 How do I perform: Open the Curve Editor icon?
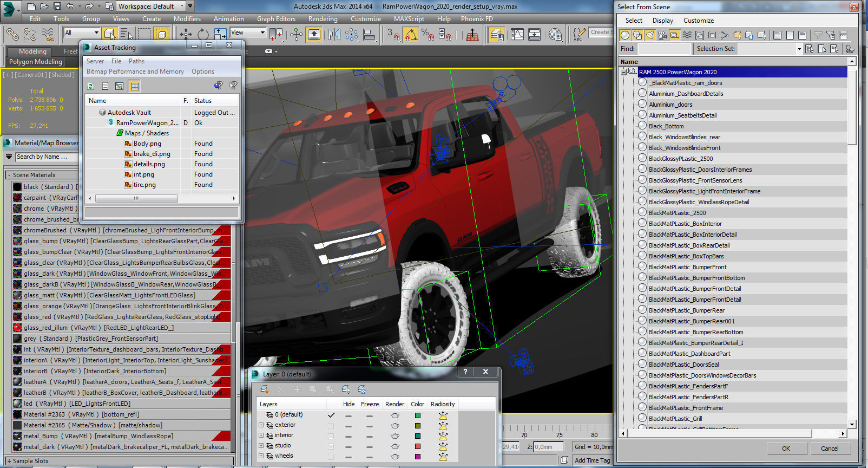517,35
